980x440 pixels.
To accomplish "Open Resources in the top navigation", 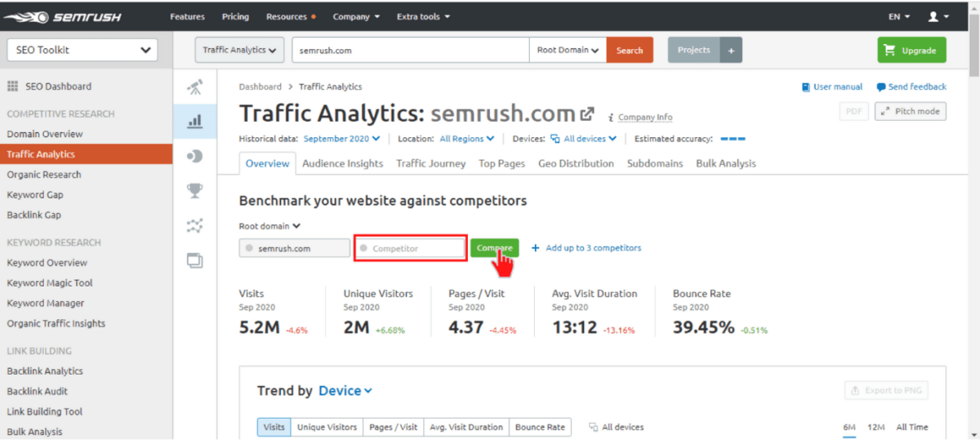I will pos(291,16).
